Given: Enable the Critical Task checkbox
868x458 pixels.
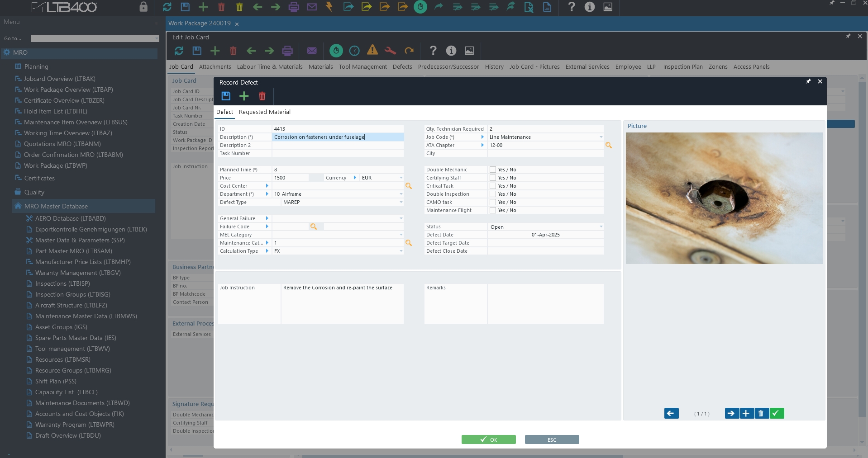Looking at the screenshot, I should (493, 186).
